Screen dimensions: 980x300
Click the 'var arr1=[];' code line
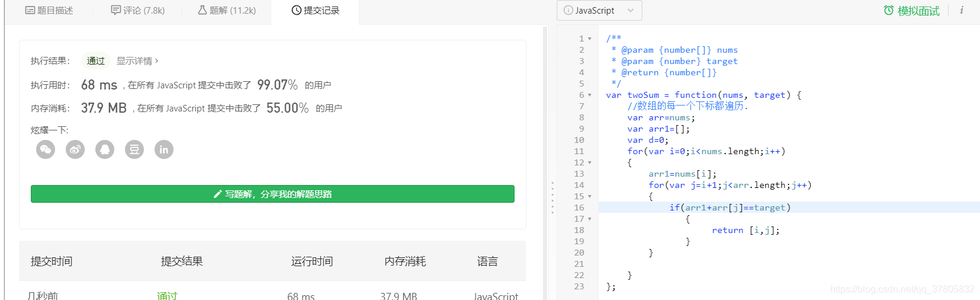point(658,129)
